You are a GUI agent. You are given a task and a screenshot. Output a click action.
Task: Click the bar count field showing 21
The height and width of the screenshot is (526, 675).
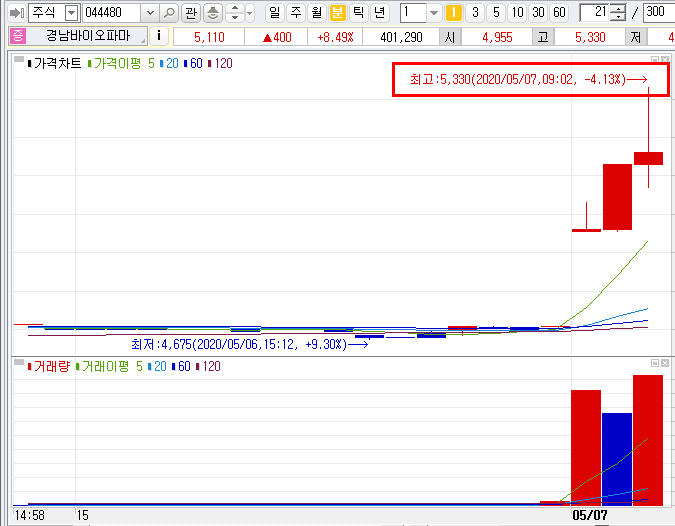[x=595, y=12]
